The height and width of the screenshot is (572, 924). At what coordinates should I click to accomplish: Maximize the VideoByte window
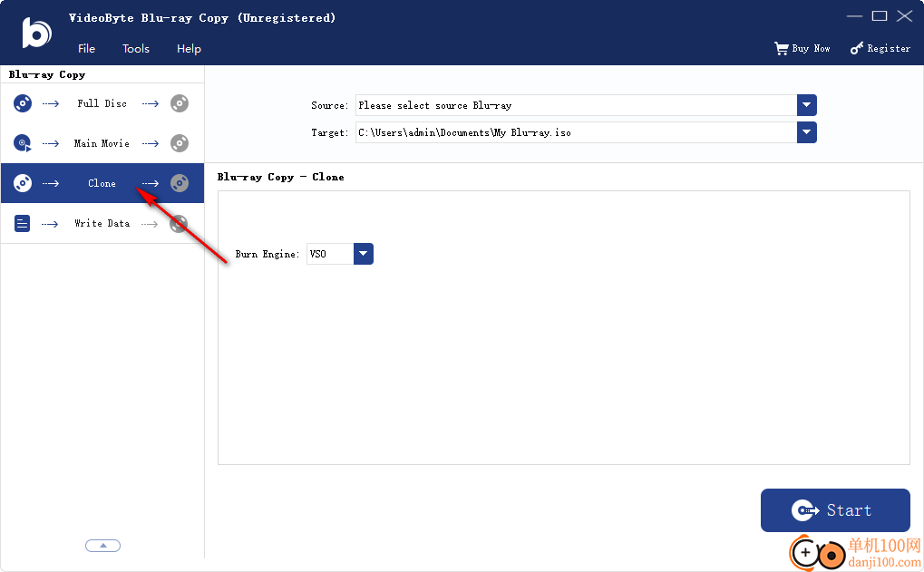(880, 16)
